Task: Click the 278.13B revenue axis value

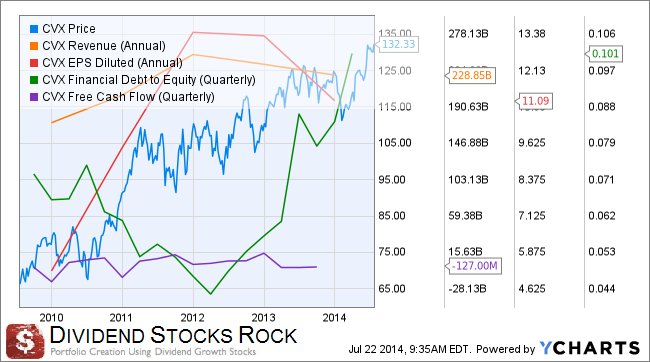Action: (x=468, y=34)
